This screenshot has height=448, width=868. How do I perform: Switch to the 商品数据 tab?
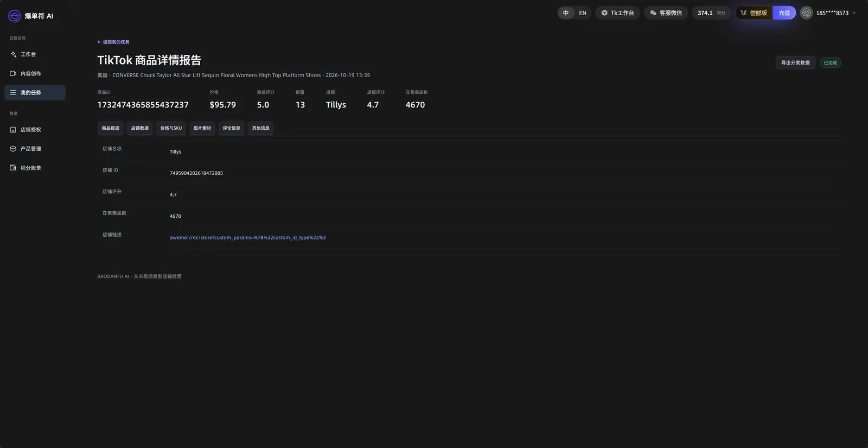(x=111, y=128)
